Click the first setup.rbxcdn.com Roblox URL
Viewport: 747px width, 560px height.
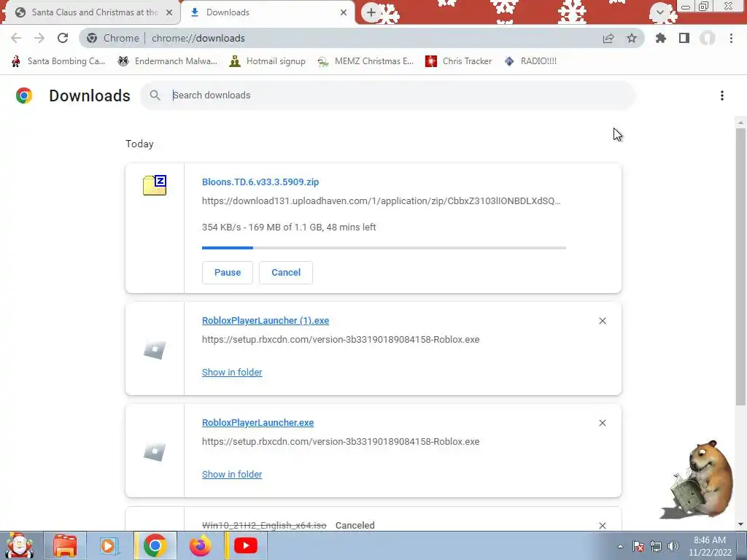coord(341,340)
